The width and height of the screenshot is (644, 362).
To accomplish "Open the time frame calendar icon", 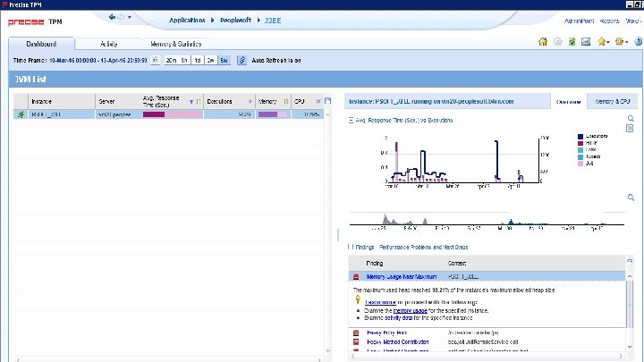I will pyautogui.click(x=155, y=60).
